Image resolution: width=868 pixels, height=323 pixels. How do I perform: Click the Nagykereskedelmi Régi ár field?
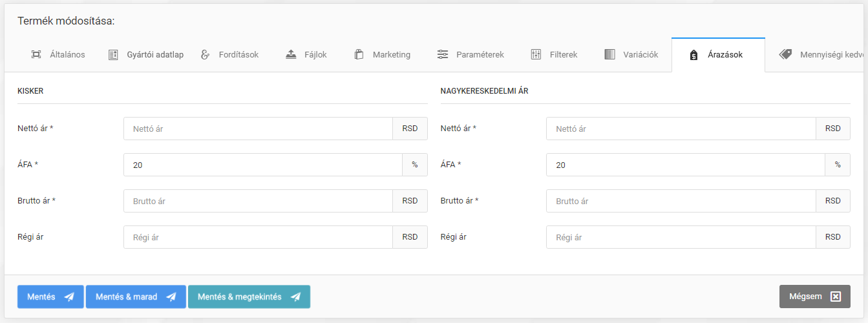pos(681,237)
